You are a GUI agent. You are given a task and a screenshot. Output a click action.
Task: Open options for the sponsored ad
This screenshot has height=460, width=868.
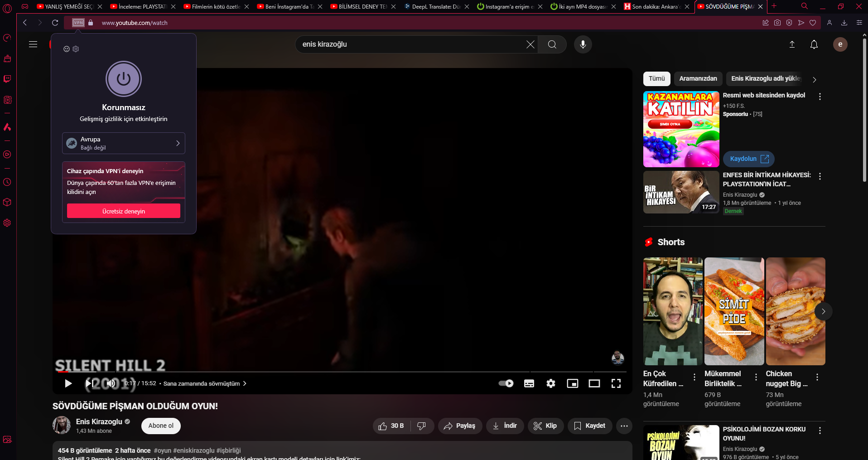[820, 97]
